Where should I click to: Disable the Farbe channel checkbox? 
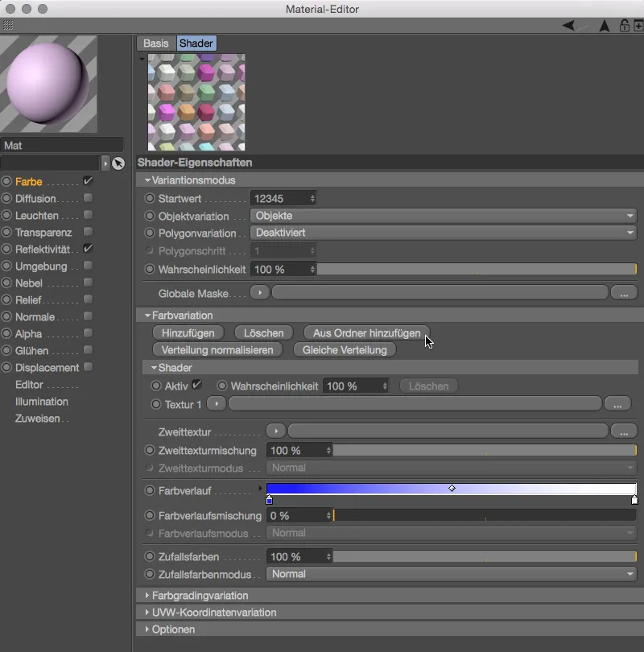[x=88, y=181]
